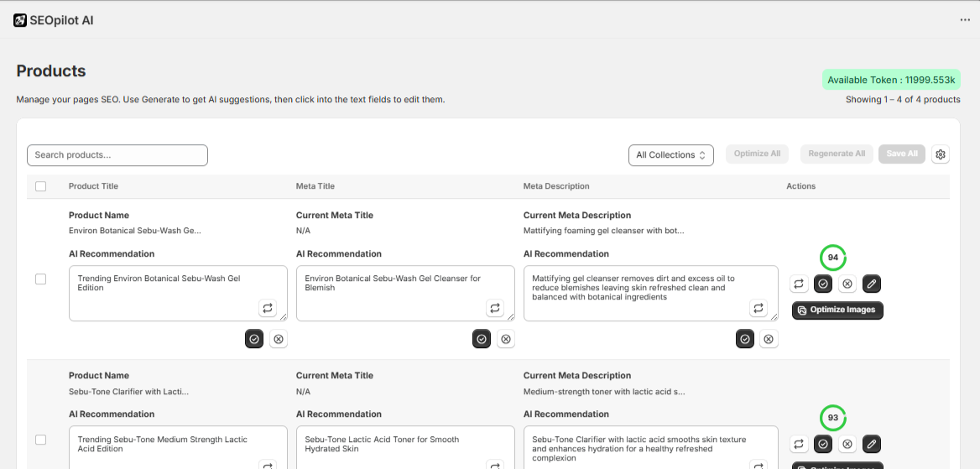
Task: Click the 94 SEO score circle
Action: tap(833, 258)
